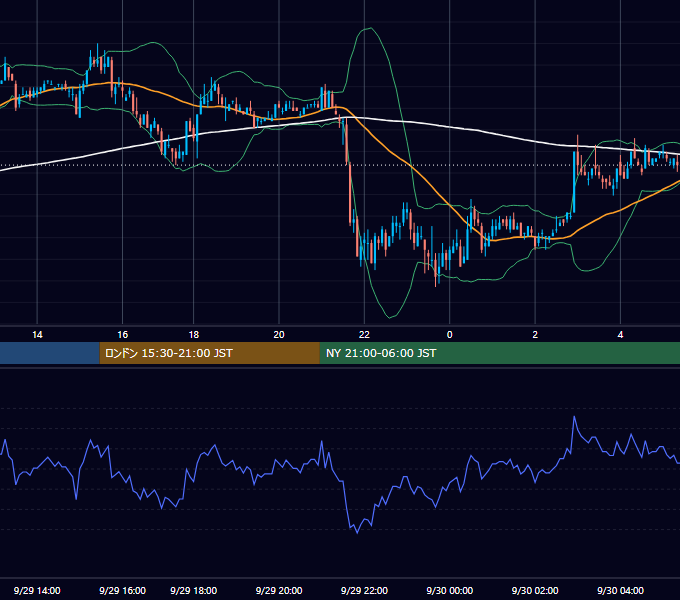Click the 0 hour label on upper chart axis
The width and height of the screenshot is (680, 600).
450,335
